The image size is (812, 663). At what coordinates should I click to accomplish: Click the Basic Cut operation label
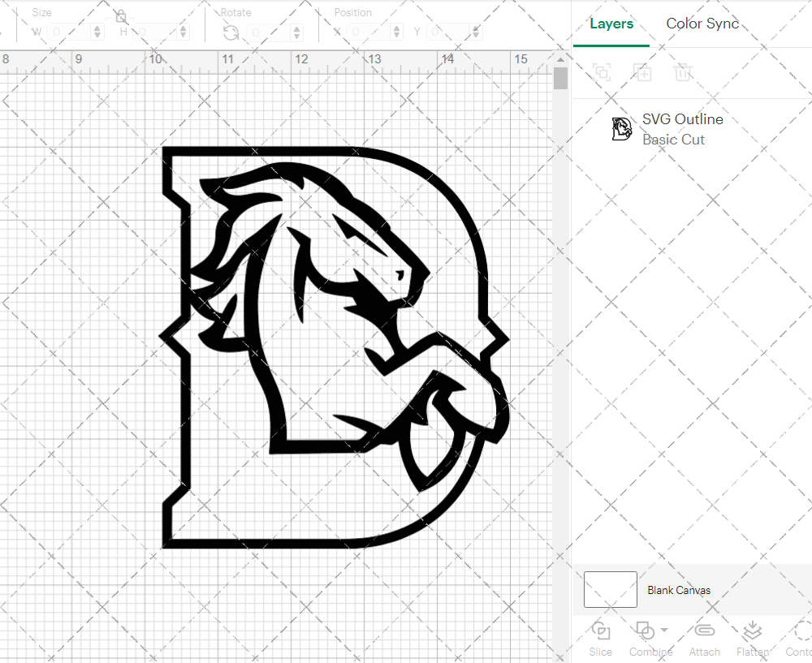pyautogui.click(x=673, y=140)
